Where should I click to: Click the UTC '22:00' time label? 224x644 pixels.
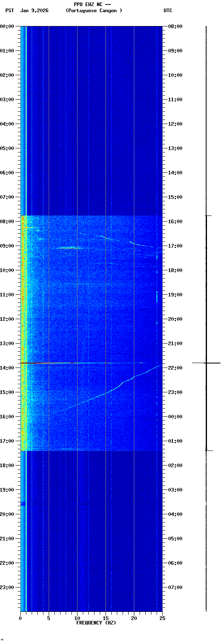[175, 368]
